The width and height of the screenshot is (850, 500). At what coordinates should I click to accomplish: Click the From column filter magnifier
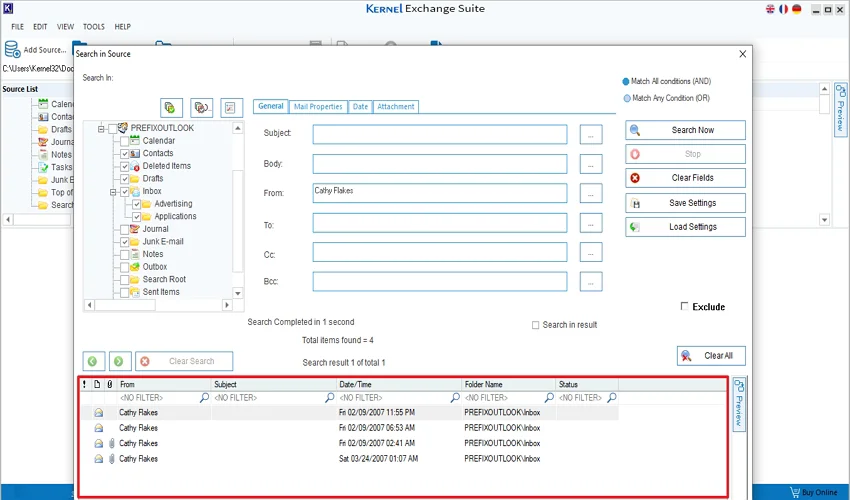click(x=204, y=398)
